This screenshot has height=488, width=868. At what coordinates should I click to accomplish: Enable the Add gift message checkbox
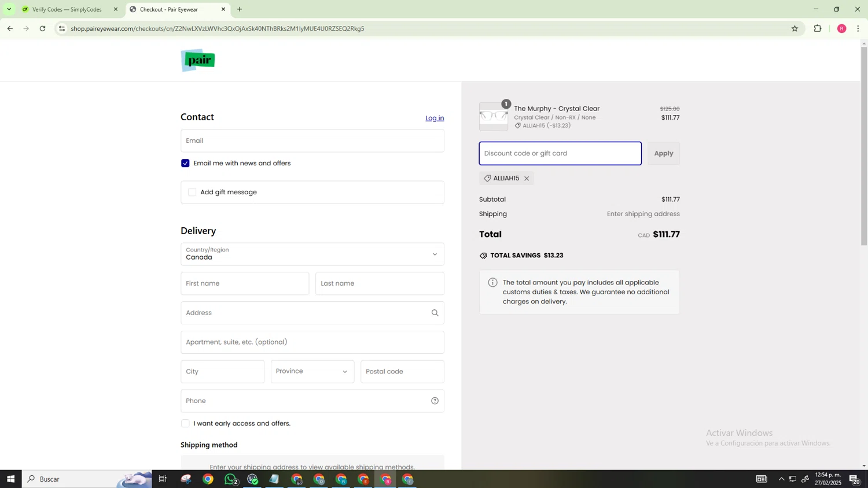192,192
